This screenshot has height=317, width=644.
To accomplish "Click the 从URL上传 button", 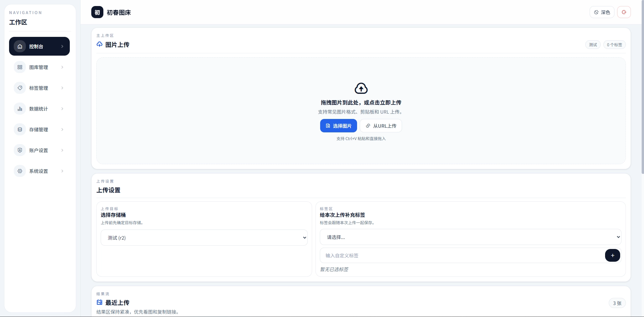I will (381, 126).
